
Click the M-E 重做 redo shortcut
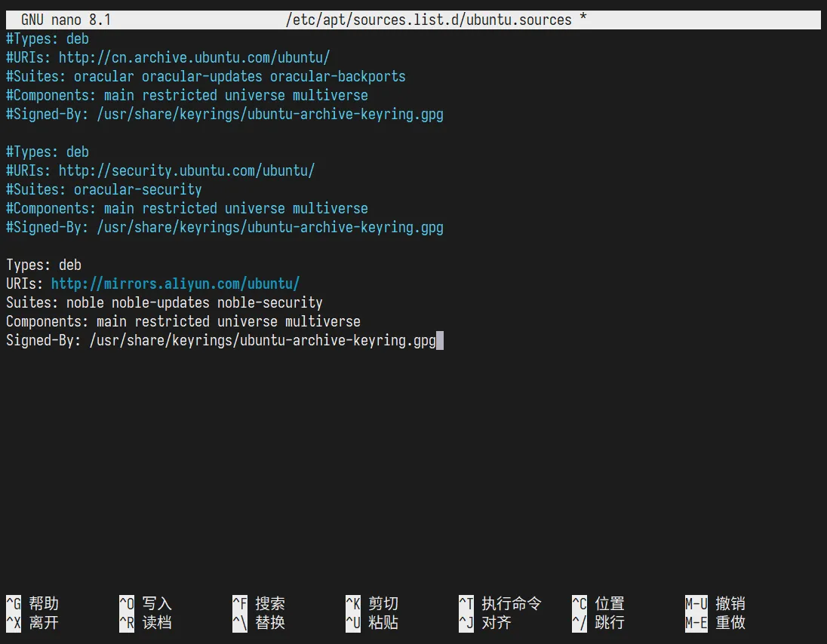click(715, 622)
